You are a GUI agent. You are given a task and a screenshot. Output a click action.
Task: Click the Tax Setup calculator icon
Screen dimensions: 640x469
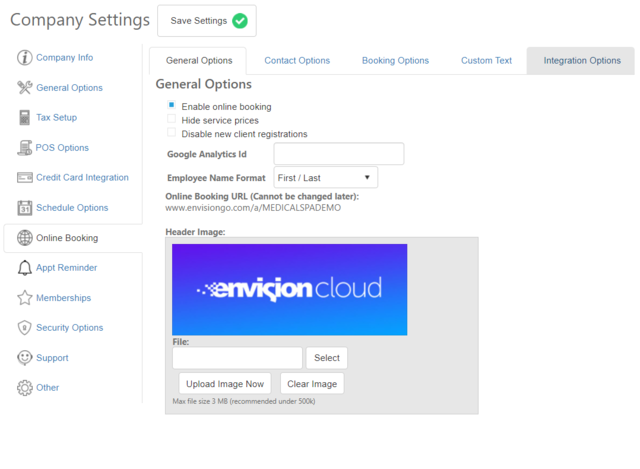pyautogui.click(x=24, y=118)
